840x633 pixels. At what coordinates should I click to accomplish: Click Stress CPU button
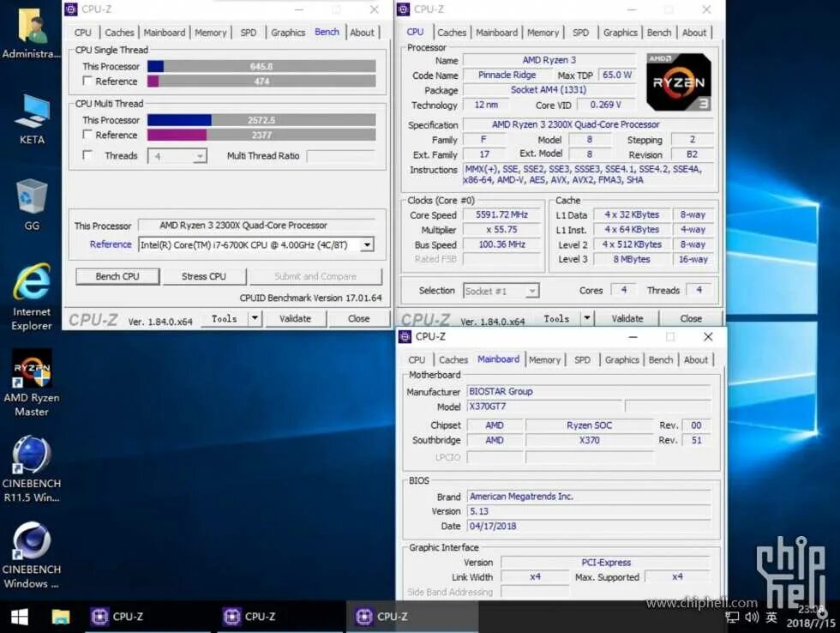pyautogui.click(x=204, y=276)
